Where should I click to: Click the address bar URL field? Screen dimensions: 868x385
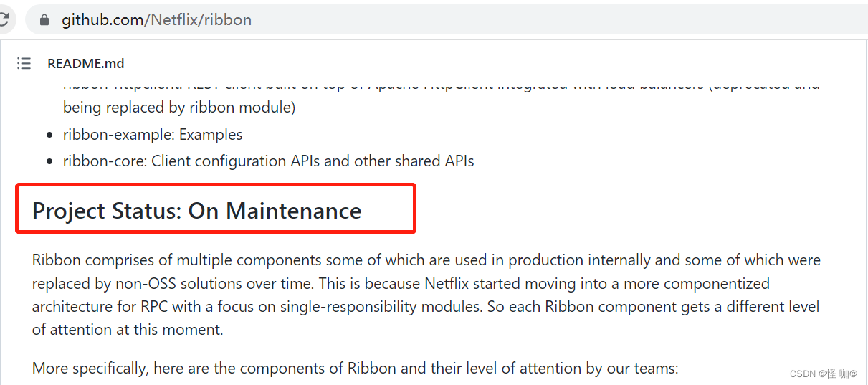point(430,20)
